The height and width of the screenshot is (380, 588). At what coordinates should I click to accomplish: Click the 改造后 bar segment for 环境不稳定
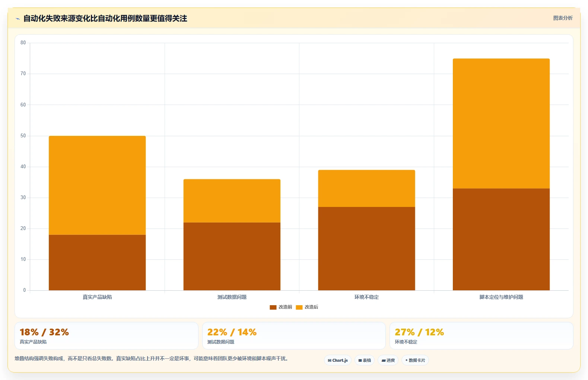tap(366, 188)
